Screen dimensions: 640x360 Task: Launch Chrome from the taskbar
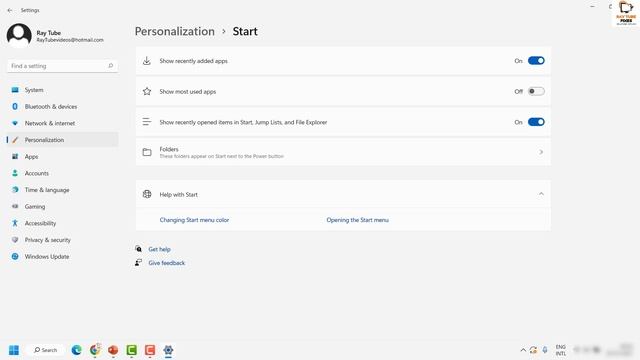point(95,350)
